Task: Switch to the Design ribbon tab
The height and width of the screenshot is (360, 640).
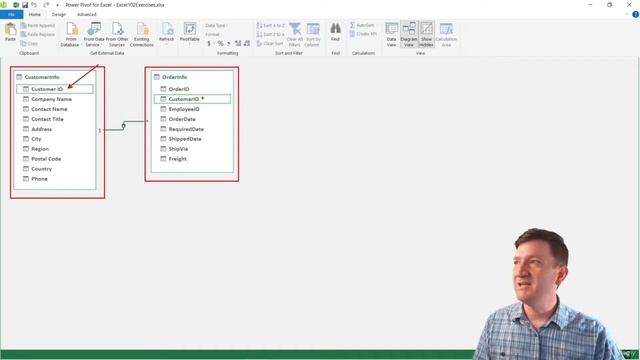Action: pyautogui.click(x=59, y=14)
